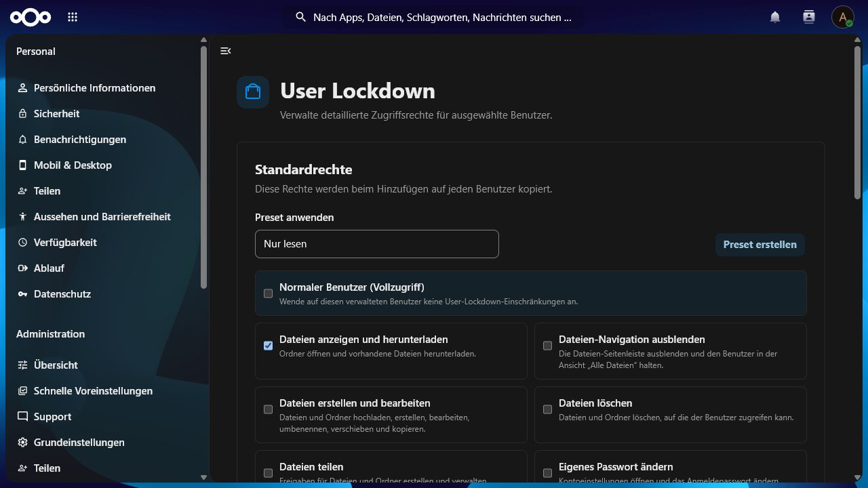Open Benachrichtigungen settings section
Screen dimensions: 868x488
(102, 140)
